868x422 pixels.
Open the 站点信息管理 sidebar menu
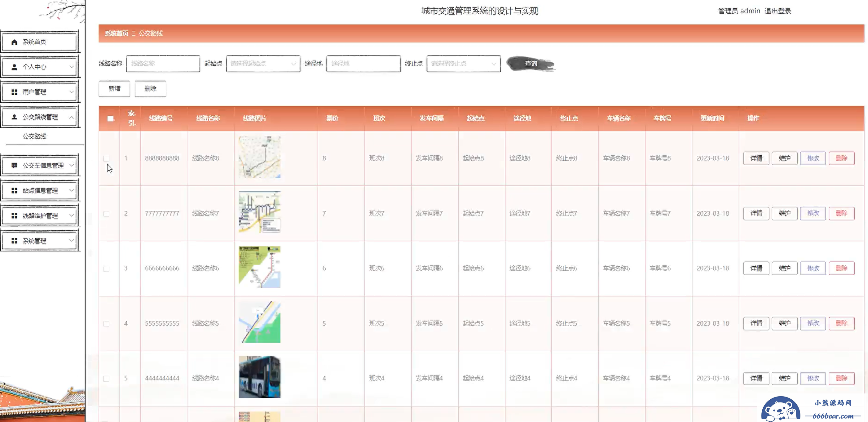(x=40, y=190)
